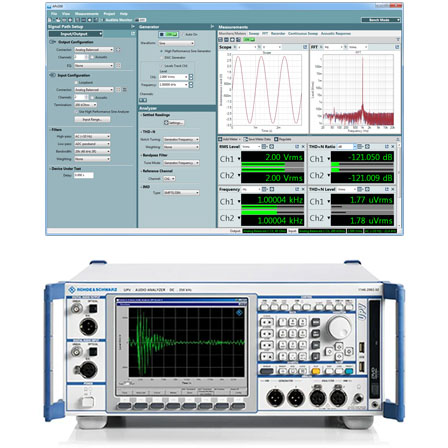Close the RMS Level meter

303,147
